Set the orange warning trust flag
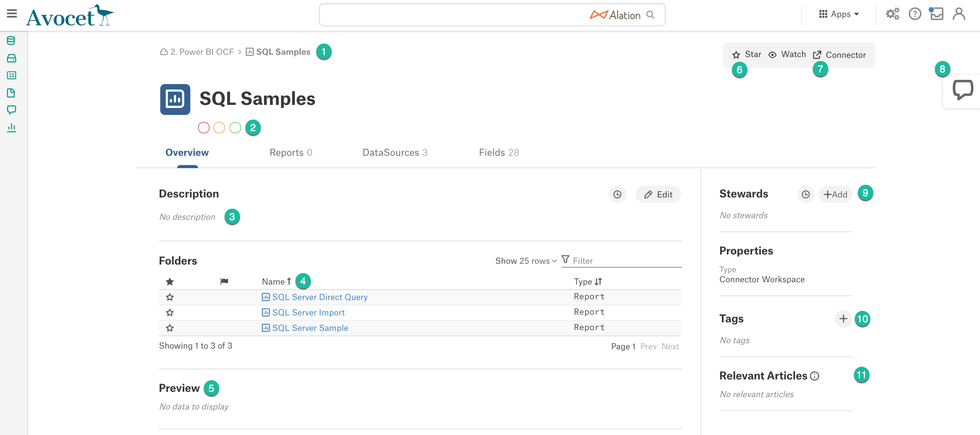 tap(219, 128)
